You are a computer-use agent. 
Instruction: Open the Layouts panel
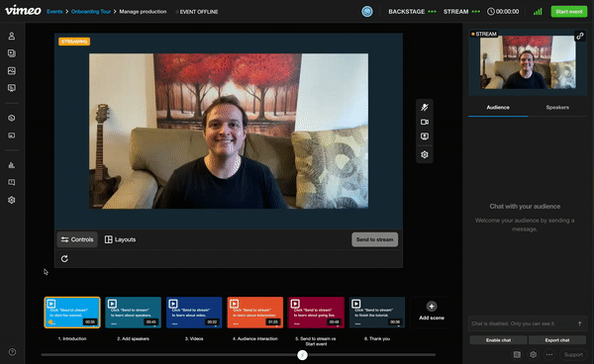tap(120, 239)
